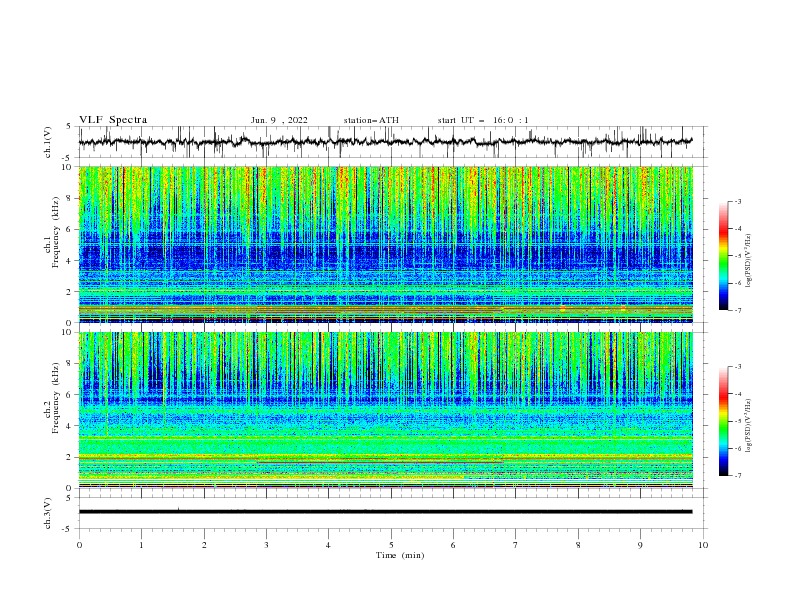
Task: Click the "-3" label on the ch.1 colorbar
Action: point(737,201)
